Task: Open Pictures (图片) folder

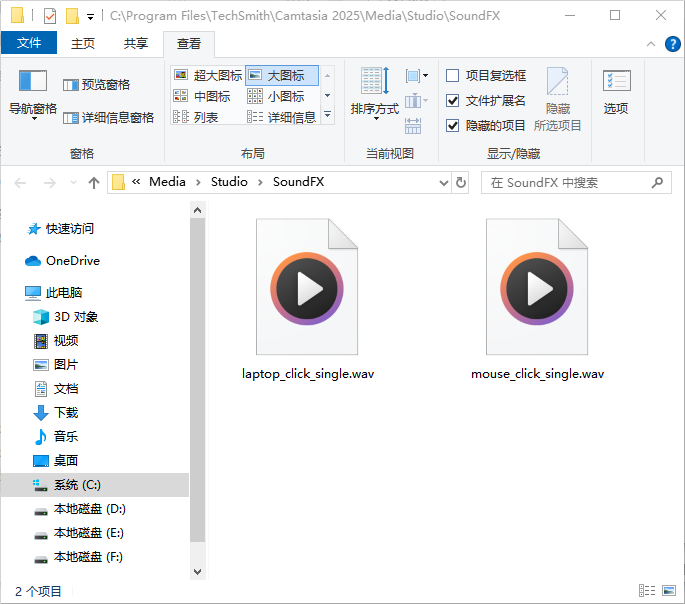Action: (x=56, y=365)
